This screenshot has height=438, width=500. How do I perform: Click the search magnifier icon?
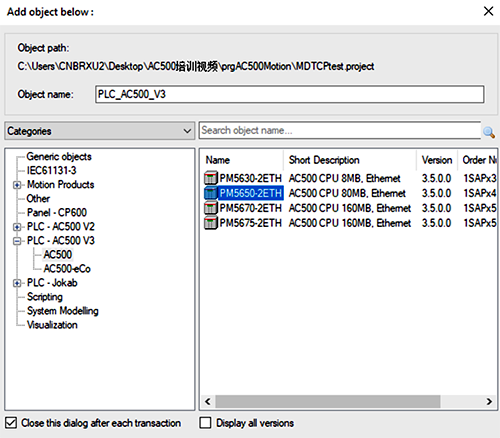489,132
